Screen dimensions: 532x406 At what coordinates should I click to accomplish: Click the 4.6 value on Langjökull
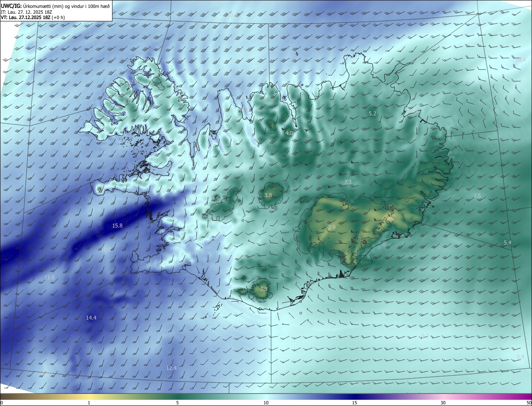[216, 198]
